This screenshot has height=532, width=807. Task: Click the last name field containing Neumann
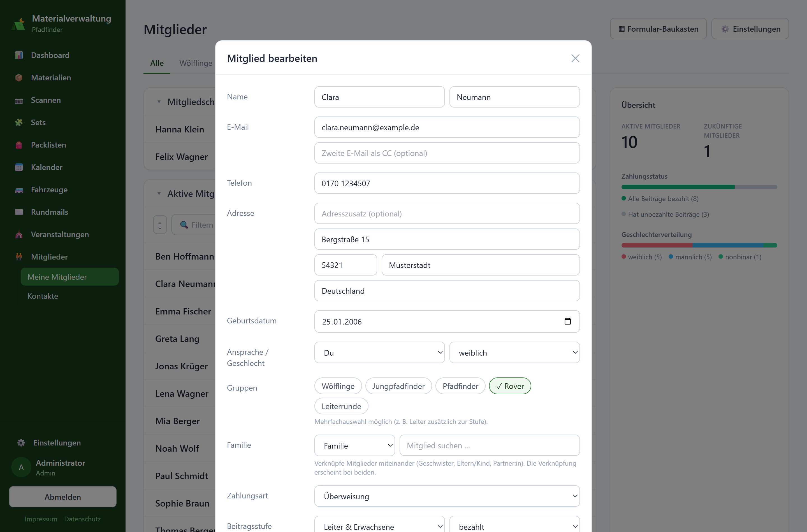[x=514, y=97]
